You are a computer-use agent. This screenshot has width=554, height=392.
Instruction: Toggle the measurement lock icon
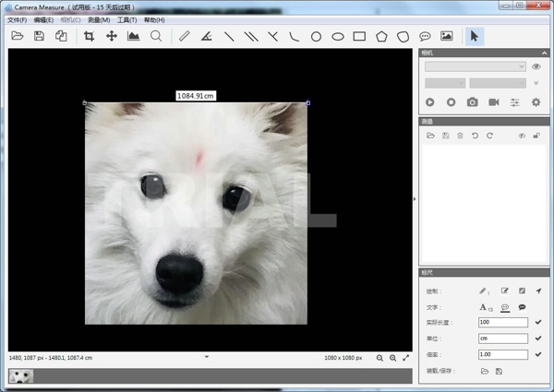(536, 136)
